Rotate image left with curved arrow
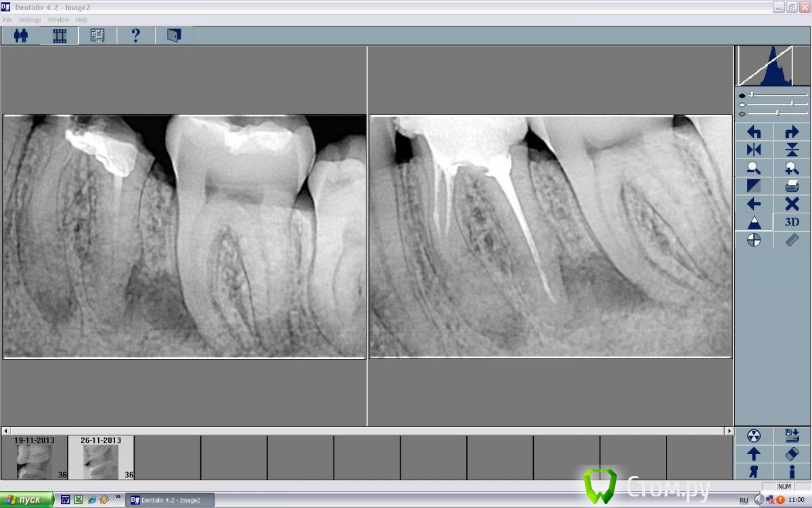Screen dimensions: 812x508 click(754, 133)
